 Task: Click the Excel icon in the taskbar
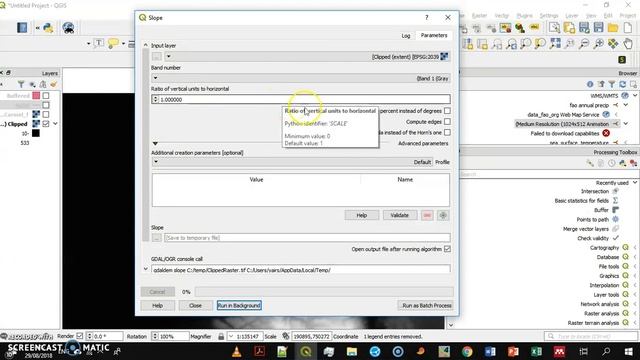tap(536, 351)
